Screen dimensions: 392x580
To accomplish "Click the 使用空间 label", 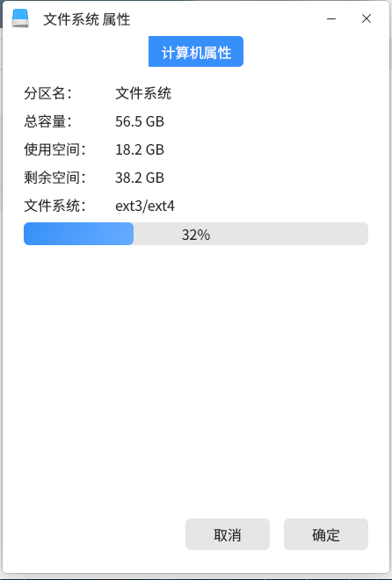I will click(x=54, y=149).
